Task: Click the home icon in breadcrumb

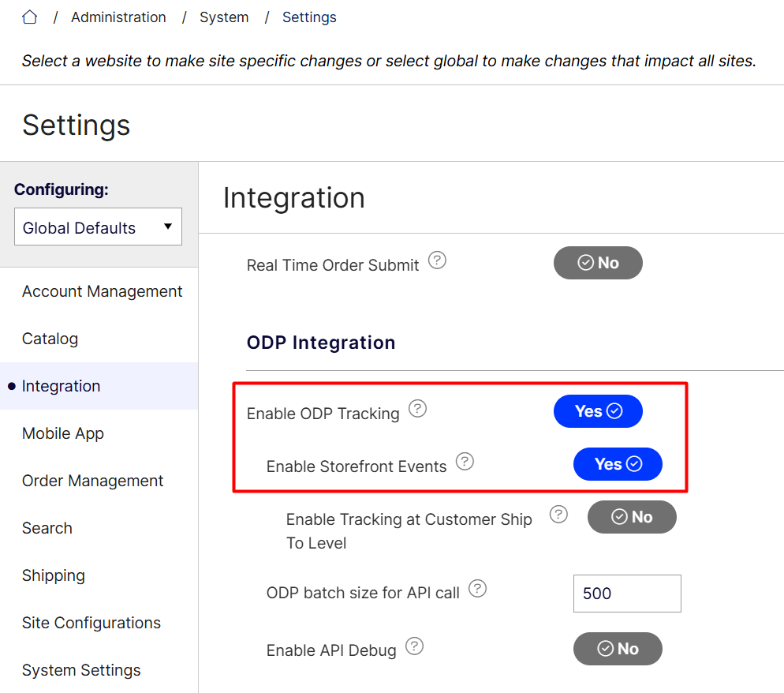Action: pos(30,17)
